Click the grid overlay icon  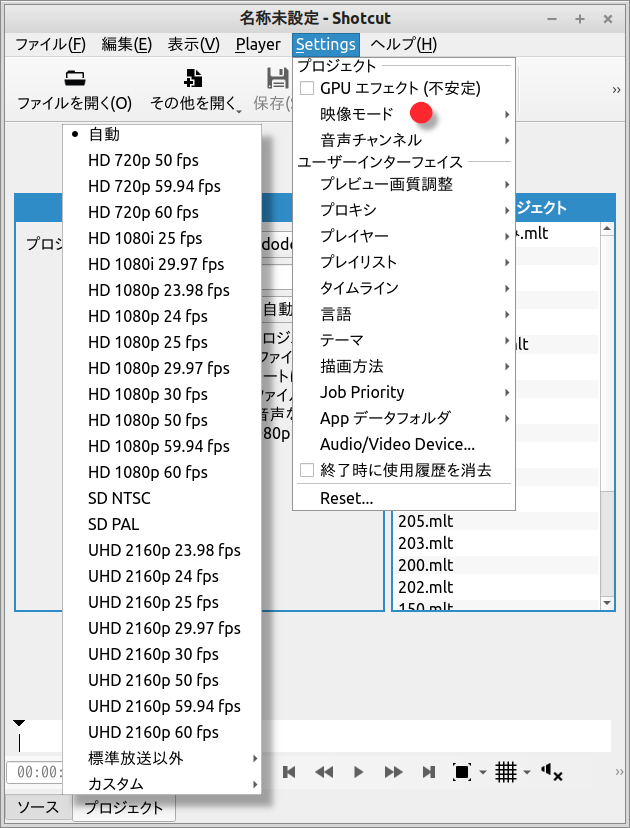point(506,772)
